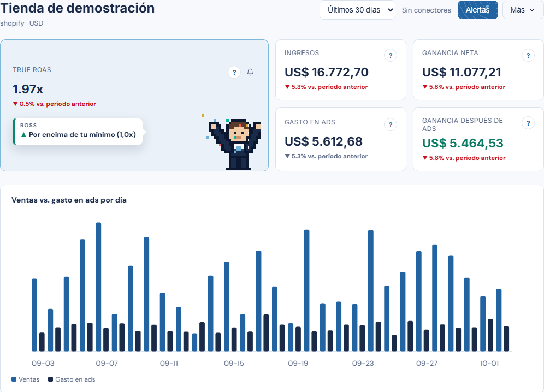The width and height of the screenshot is (544, 392).
Task: Click the Tienda de demostración title
Action: (78, 8)
